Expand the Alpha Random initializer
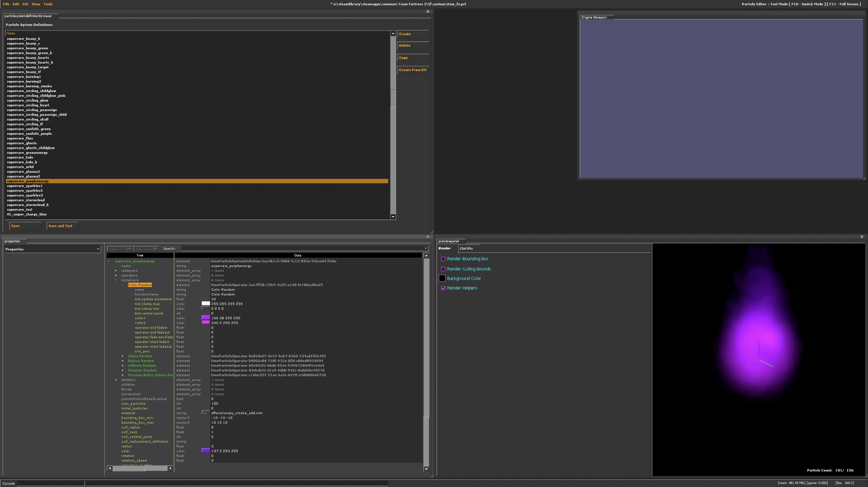This screenshot has width=868, height=487. tap(122, 356)
